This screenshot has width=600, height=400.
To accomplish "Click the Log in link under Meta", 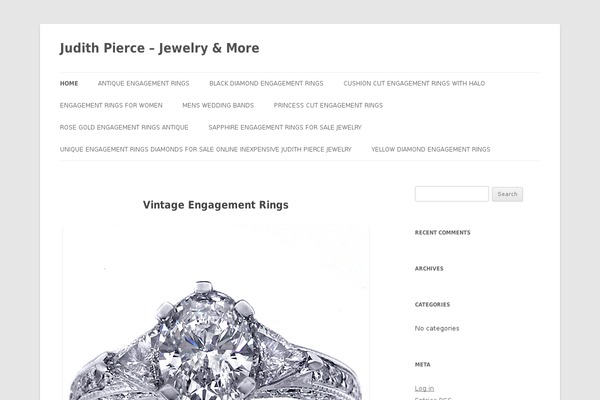I will click(x=424, y=389).
